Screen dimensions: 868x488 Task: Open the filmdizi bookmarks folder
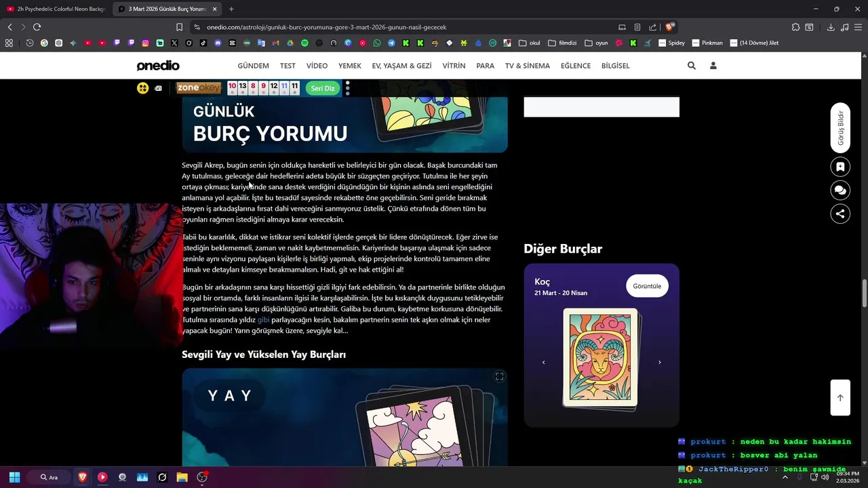(562, 43)
